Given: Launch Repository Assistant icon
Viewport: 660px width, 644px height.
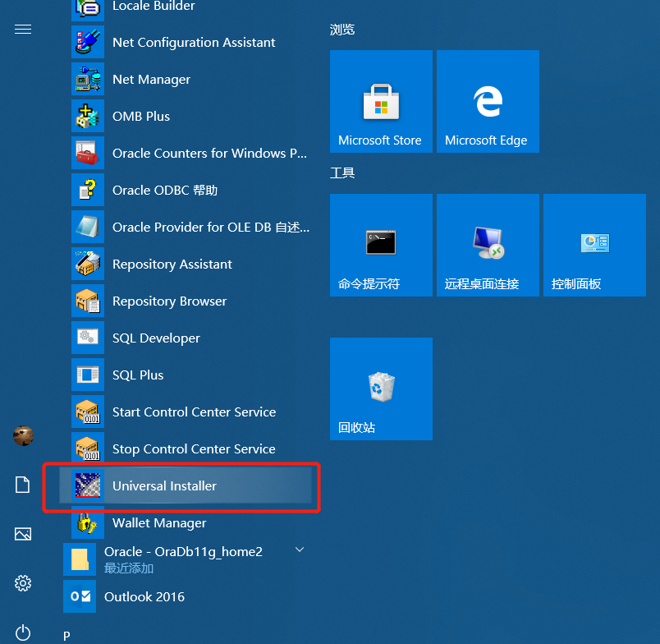Looking at the screenshot, I should pyautogui.click(x=88, y=264).
